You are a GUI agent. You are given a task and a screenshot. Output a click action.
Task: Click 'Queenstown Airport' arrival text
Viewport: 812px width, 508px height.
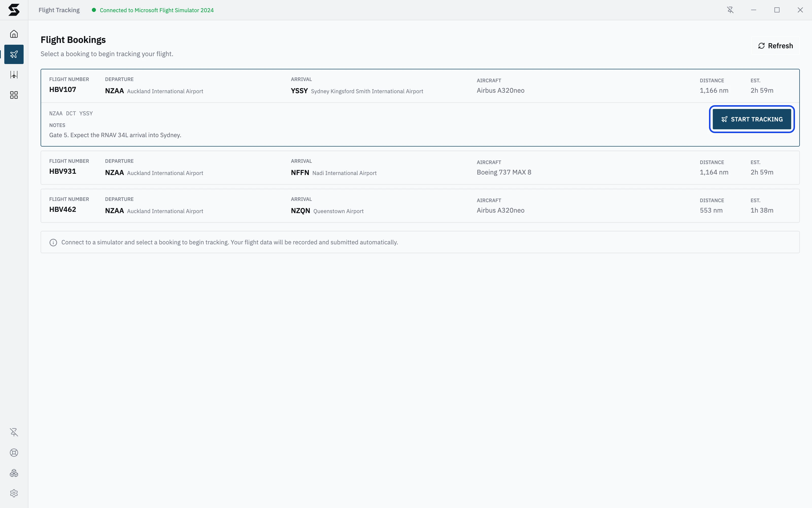coord(338,211)
